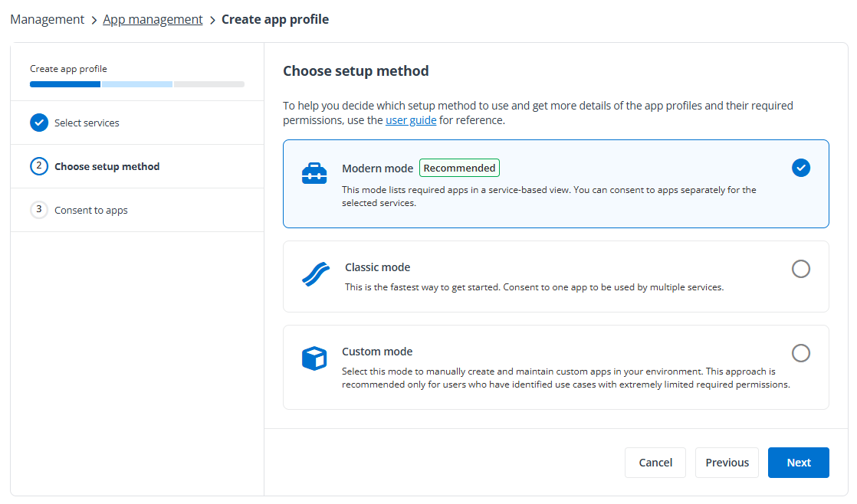Click the step 2 circle icon
Image resolution: width=857 pixels, height=504 pixels.
point(39,166)
